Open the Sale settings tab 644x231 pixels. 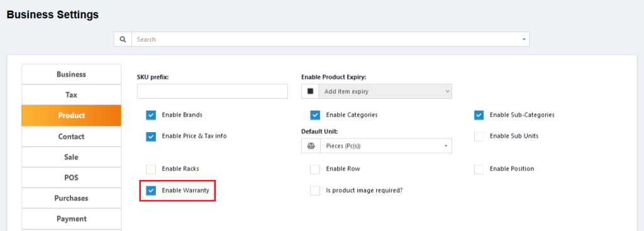[72, 157]
